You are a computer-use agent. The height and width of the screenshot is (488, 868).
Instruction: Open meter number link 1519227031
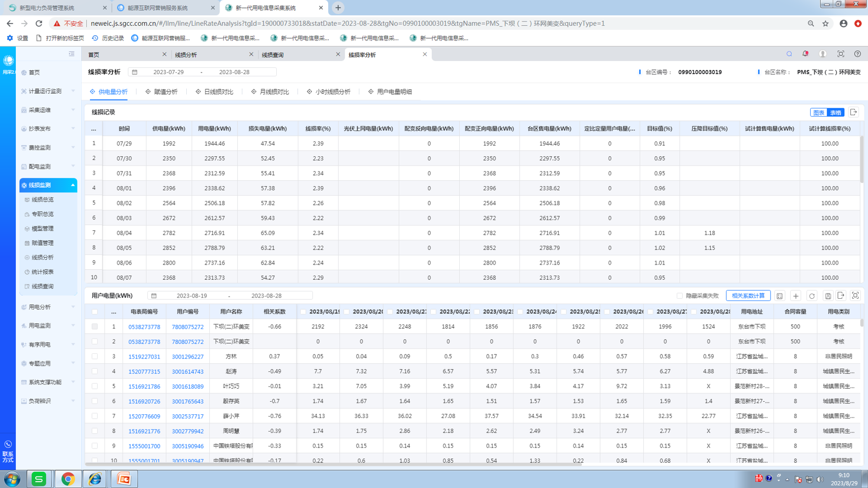tap(144, 357)
